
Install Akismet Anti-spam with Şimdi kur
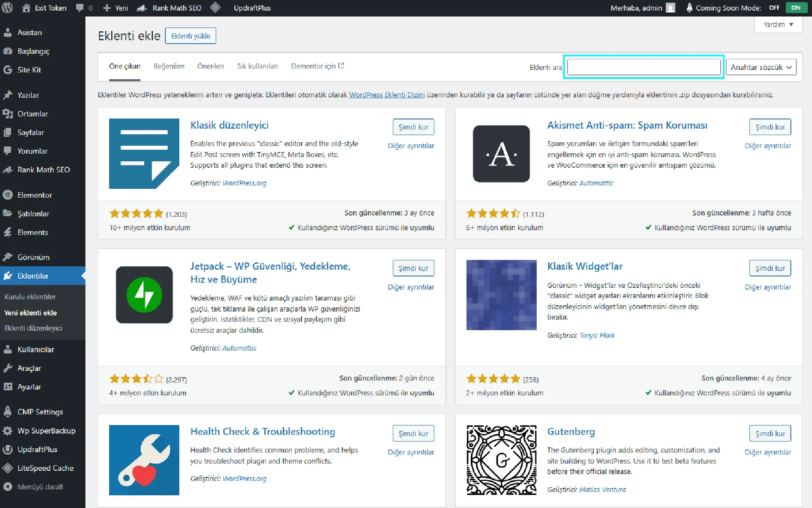pyautogui.click(x=770, y=127)
